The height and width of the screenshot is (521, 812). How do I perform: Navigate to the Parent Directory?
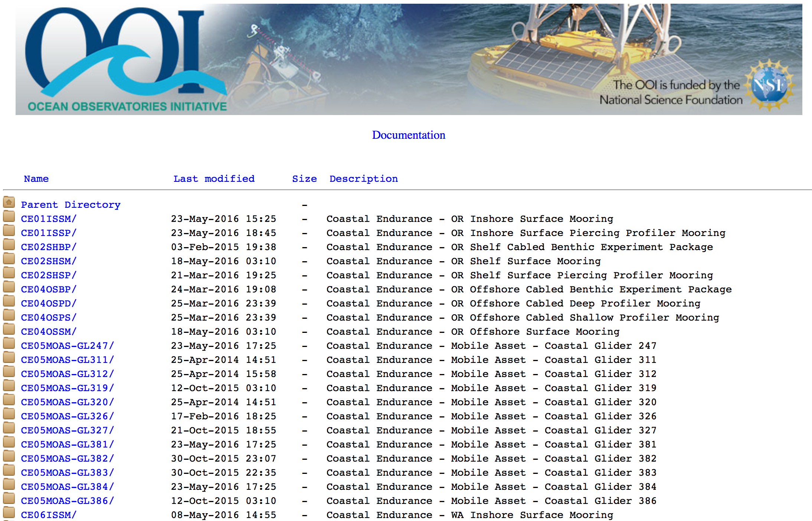(71, 204)
